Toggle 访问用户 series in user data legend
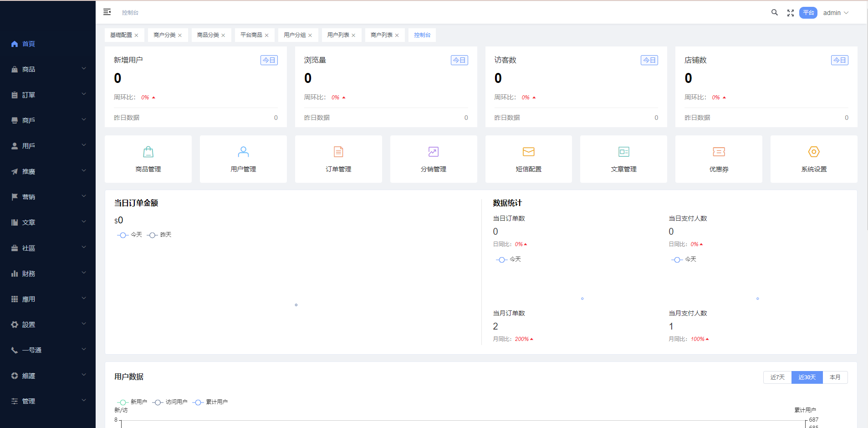The image size is (868, 428). [170, 402]
